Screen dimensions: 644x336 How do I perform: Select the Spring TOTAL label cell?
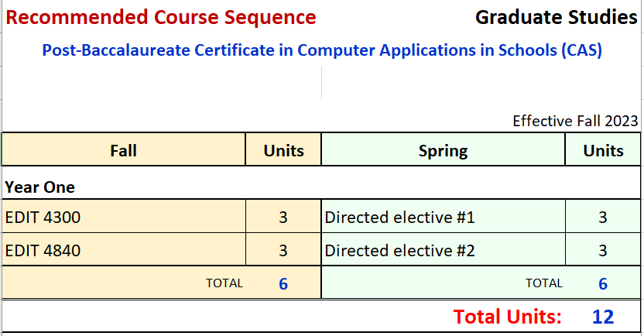[544, 283]
